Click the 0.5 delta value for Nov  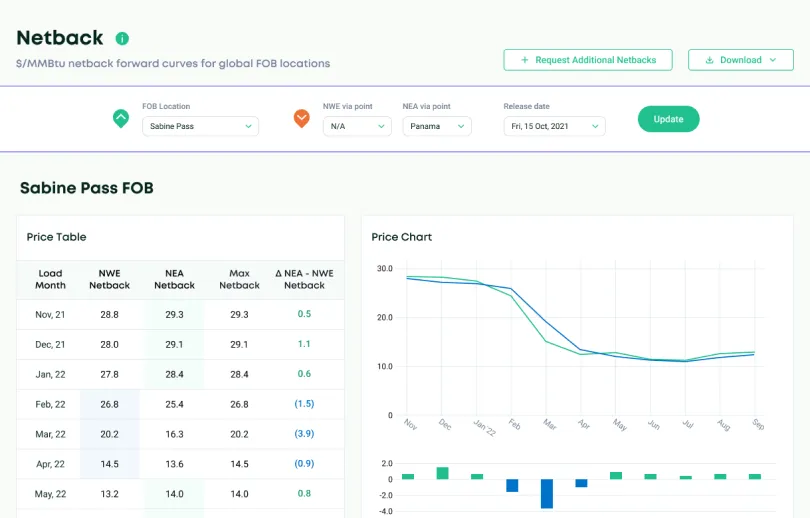pyautogui.click(x=304, y=314)
